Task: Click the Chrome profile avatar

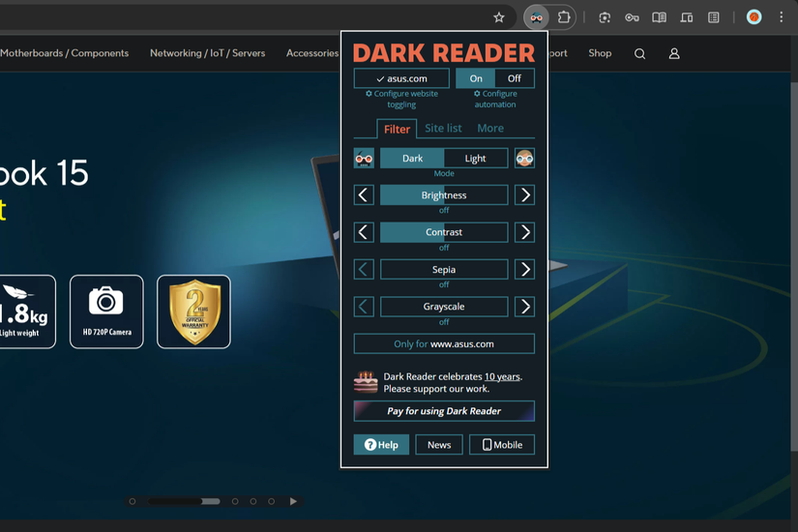Action: click(754, 17)
